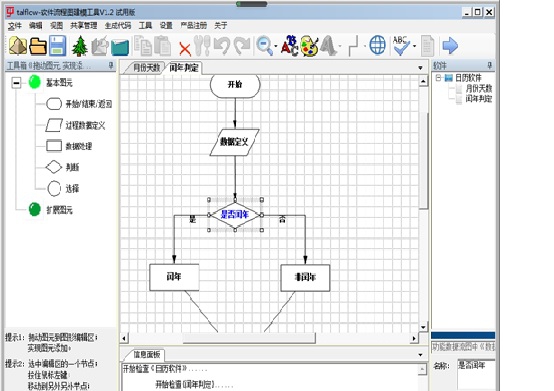Screen dimensions: 554x391
Task: Click the canvas scroll up arrow
Action: click(x=423, y=82)
